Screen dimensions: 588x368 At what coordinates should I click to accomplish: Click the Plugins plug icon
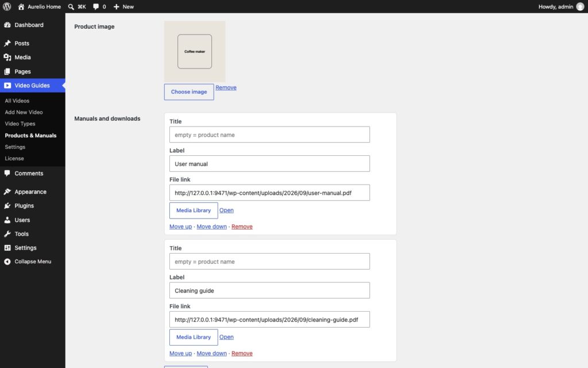(7, 205)
